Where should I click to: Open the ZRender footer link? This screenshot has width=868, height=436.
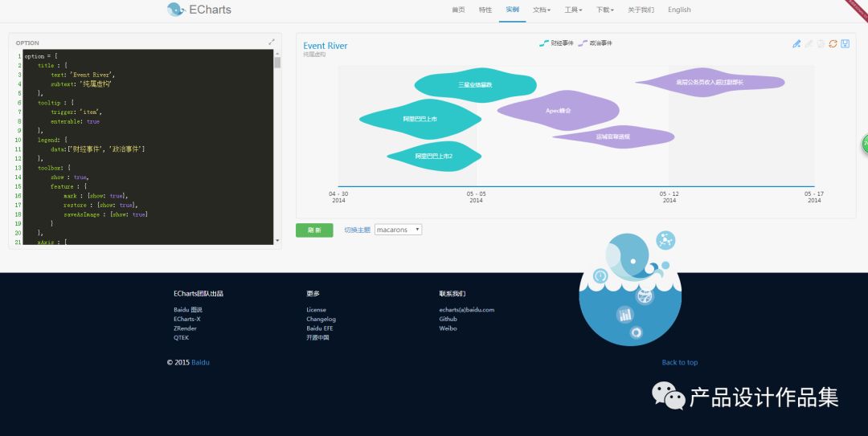(x=185, y=328)
